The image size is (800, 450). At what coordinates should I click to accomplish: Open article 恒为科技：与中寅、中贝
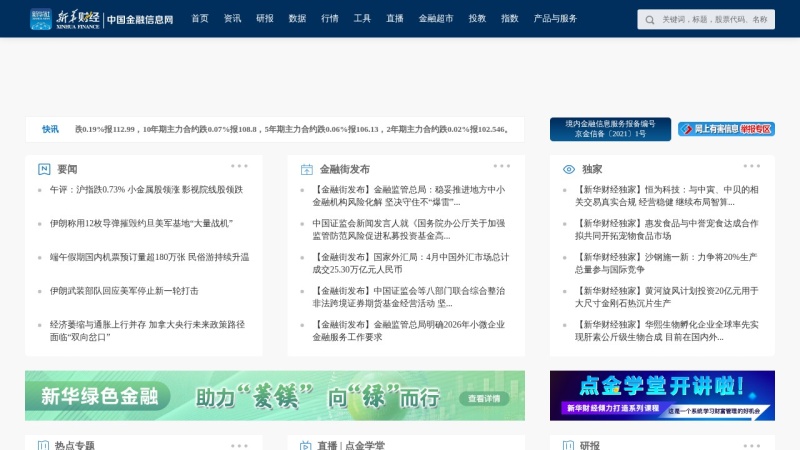667,196
